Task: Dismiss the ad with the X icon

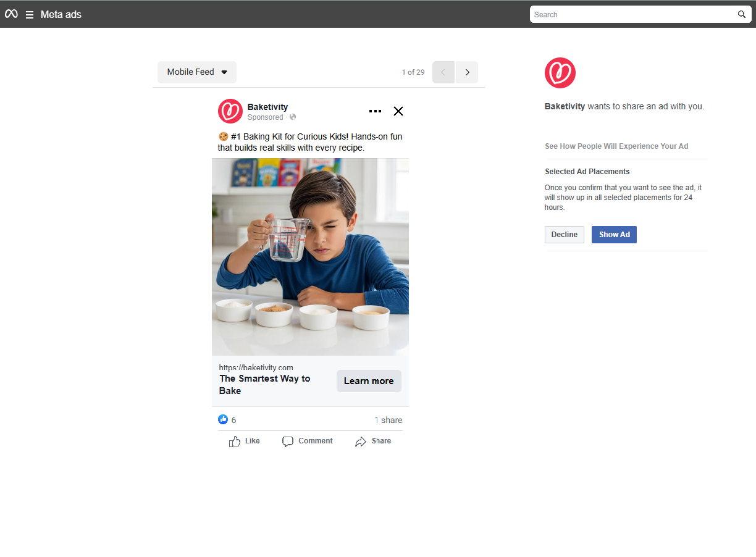Action: coord(398,111)
